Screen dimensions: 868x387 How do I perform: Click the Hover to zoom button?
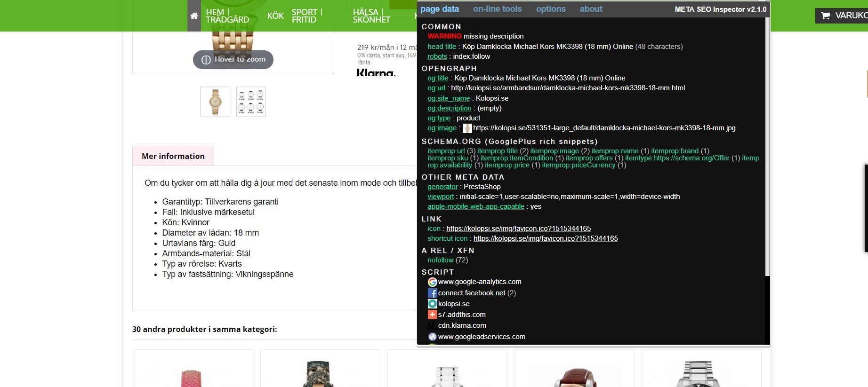click(233, 59)
